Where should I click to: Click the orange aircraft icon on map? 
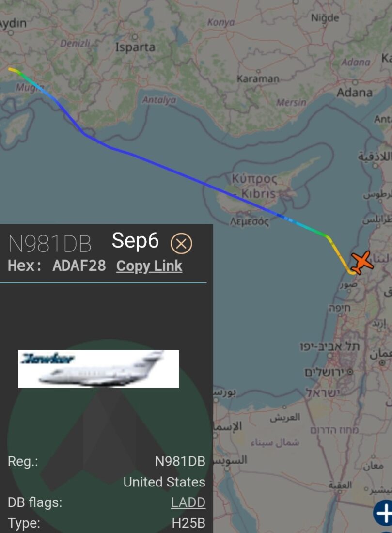[x=362, y=263]
